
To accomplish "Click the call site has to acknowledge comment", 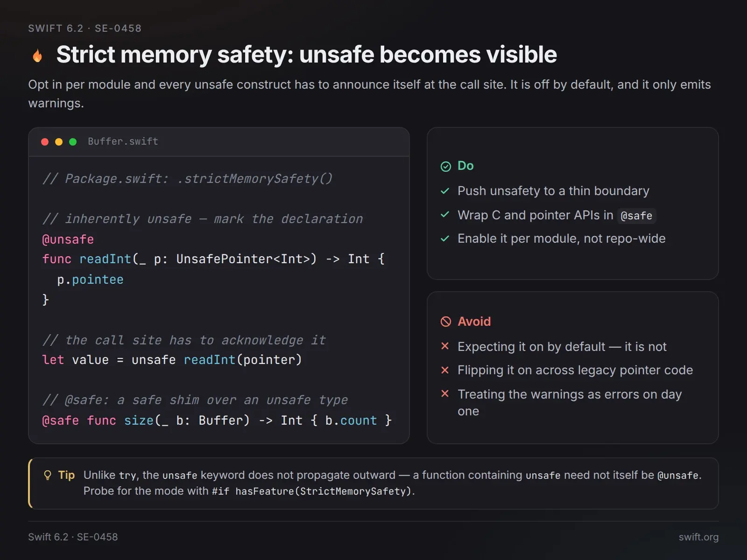I will point(184,340).
